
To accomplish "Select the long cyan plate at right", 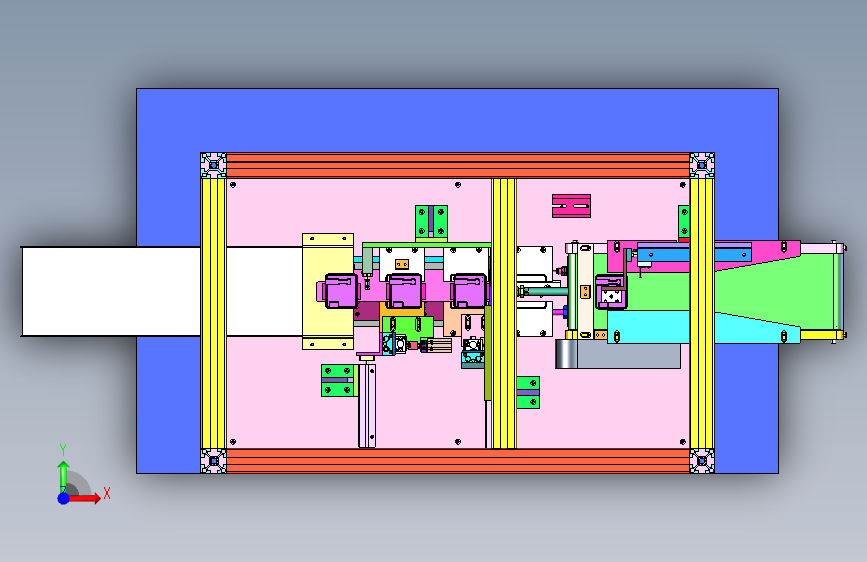I will click(x=703, y=327).
